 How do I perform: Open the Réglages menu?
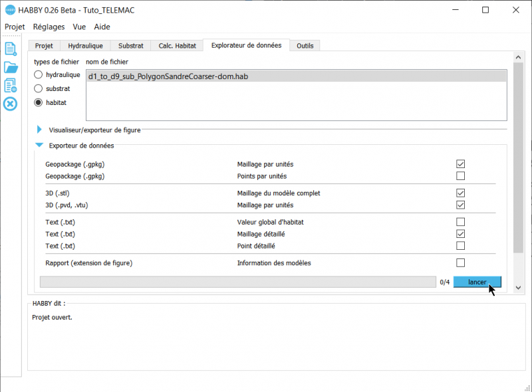pos(49,27)
